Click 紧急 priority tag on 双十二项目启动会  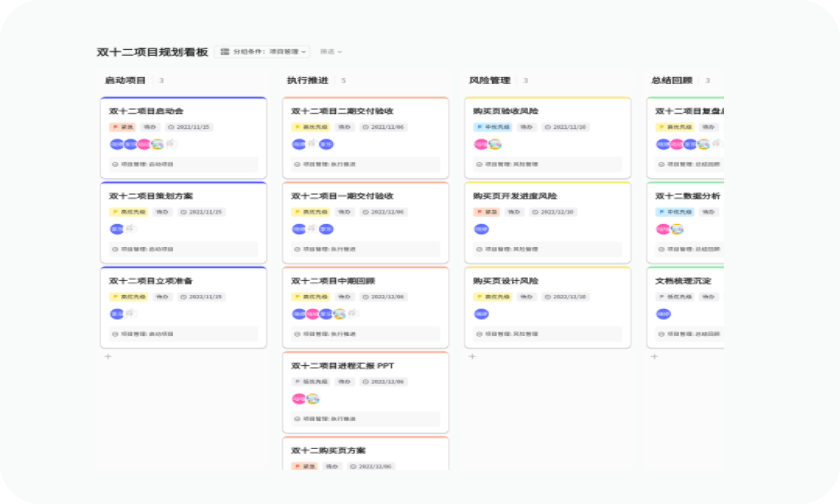122,127
